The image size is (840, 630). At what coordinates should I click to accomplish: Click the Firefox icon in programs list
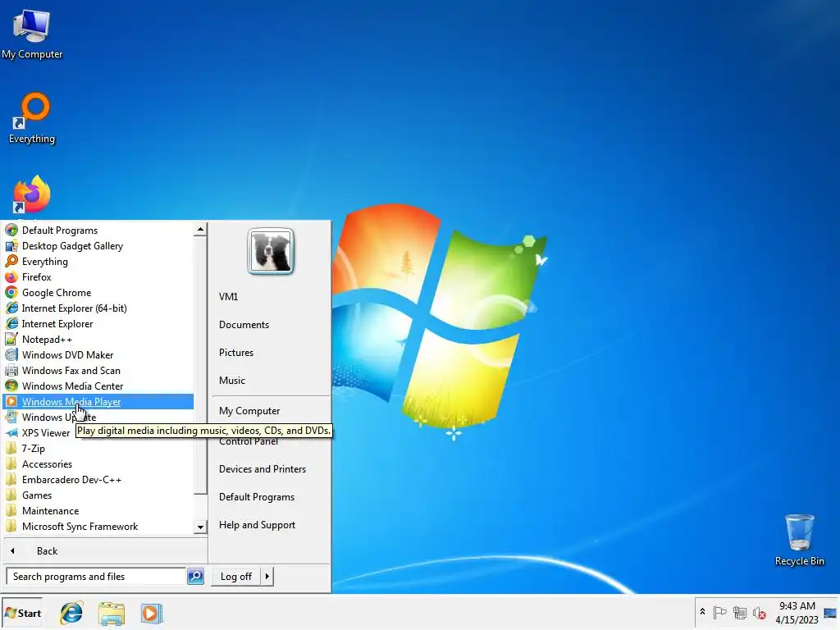click(11, 277)
